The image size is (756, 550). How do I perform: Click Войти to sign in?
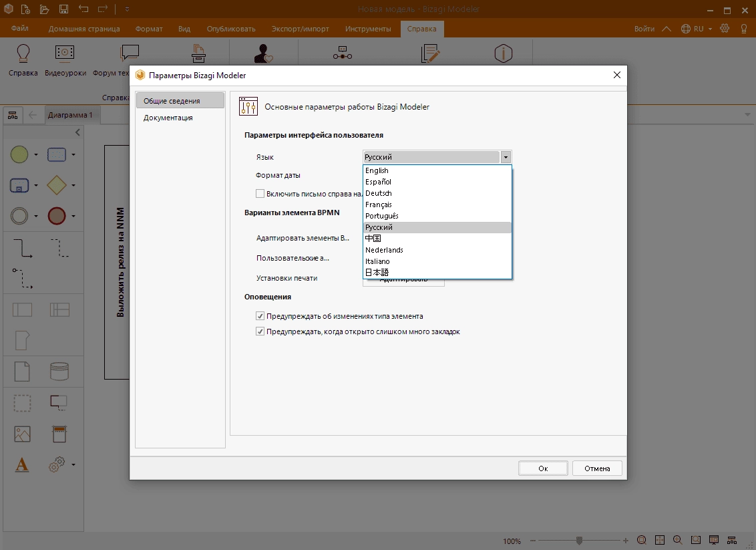point(644,29)
